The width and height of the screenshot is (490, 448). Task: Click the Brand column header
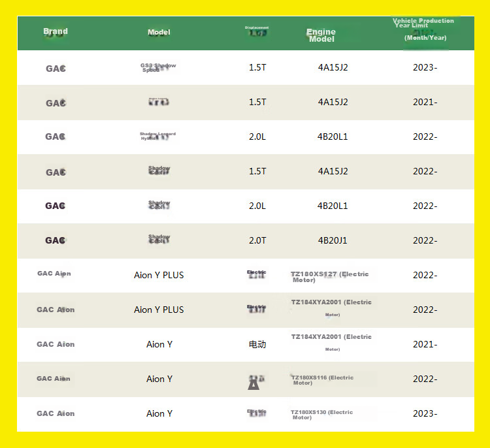[56, 31]
